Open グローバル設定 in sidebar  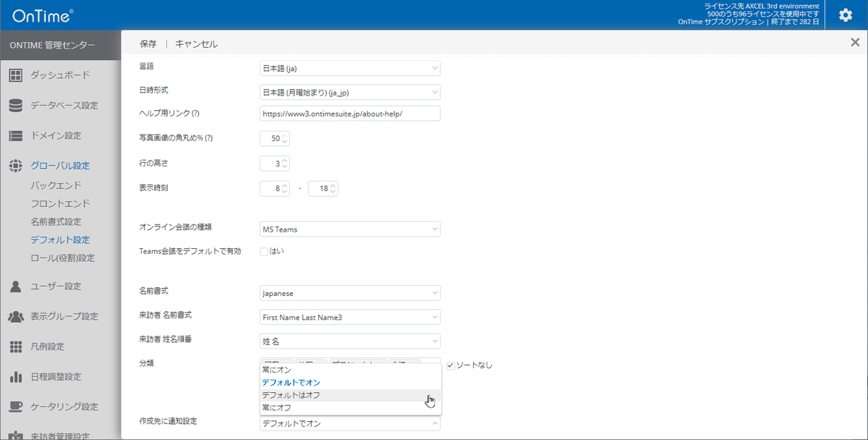pos(60,166)
